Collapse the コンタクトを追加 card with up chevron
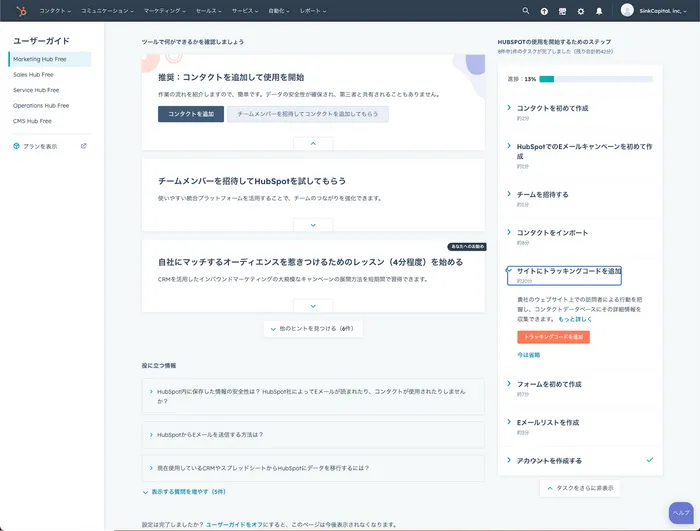 313,143
